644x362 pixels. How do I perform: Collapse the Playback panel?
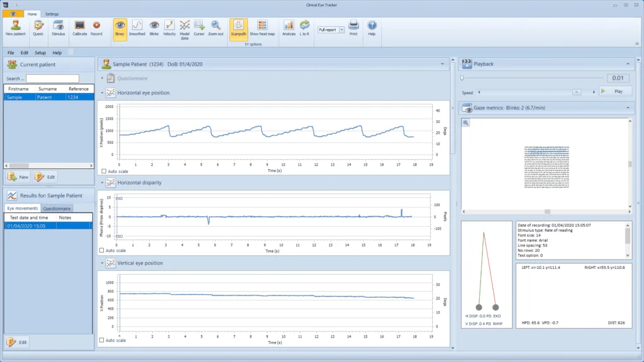click(x=627, y=63)
